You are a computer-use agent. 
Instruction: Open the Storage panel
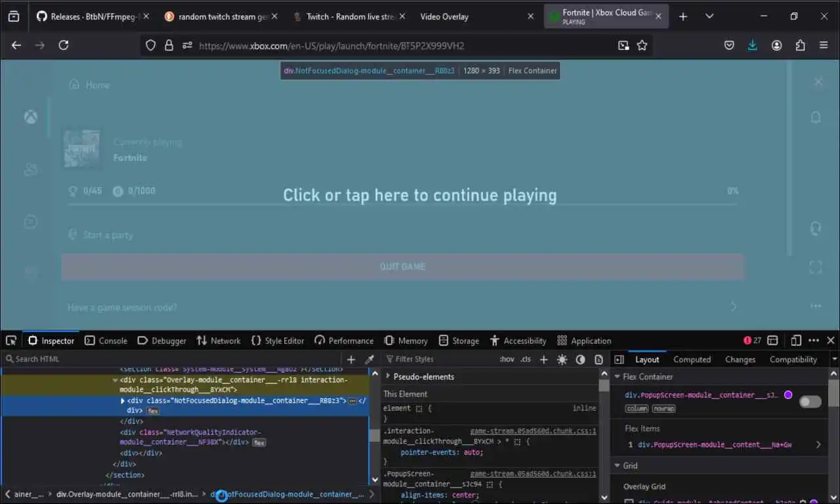(459, 341)
